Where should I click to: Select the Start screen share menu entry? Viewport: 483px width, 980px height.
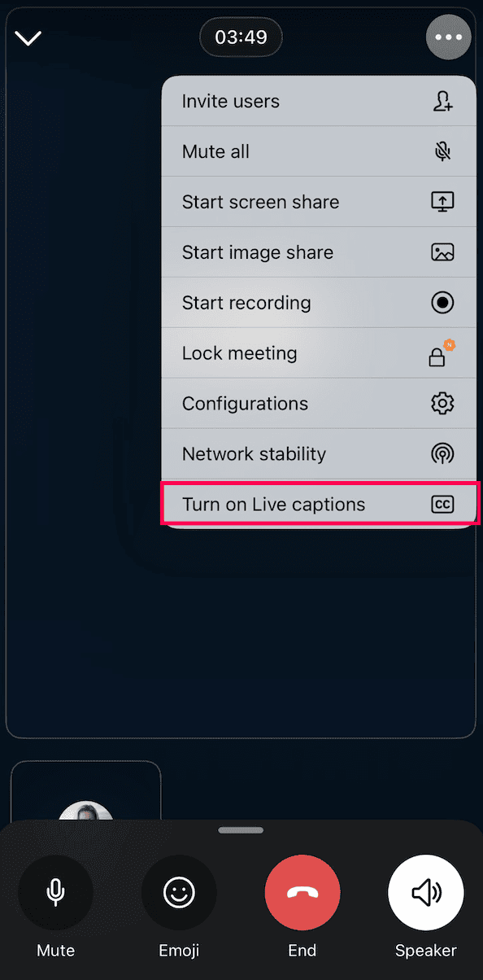[x=319, y=202]
